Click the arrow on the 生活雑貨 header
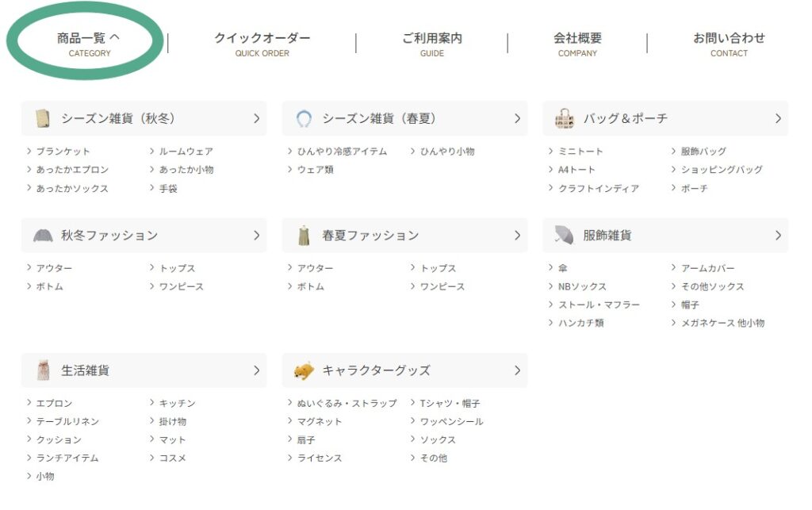Viewport: 812px width, 510px height. tap(256, 370)
